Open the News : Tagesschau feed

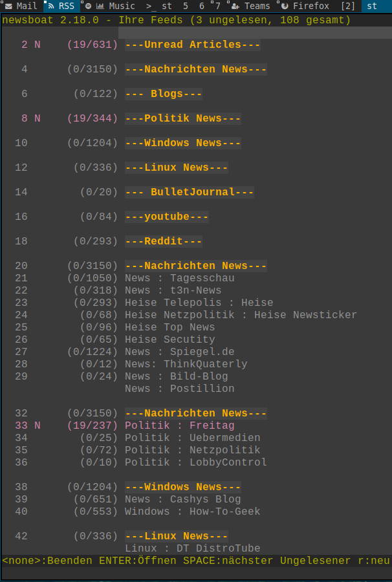point(179,278)
